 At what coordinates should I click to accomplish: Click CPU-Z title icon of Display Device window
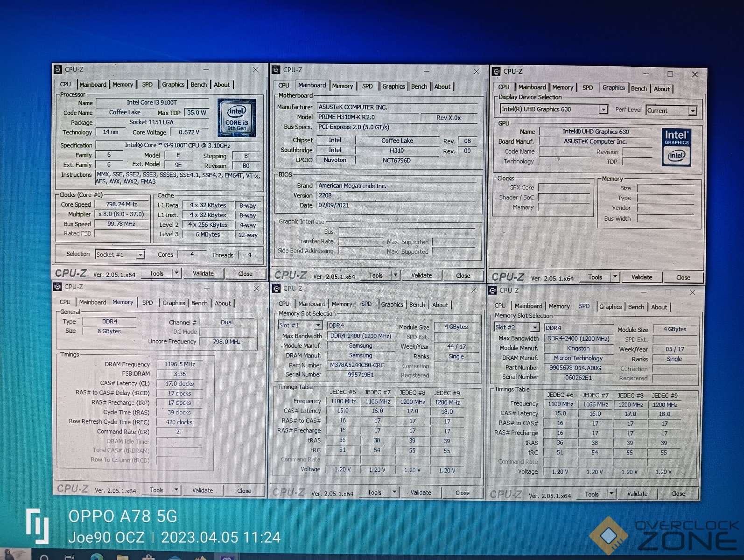[496, 71]
